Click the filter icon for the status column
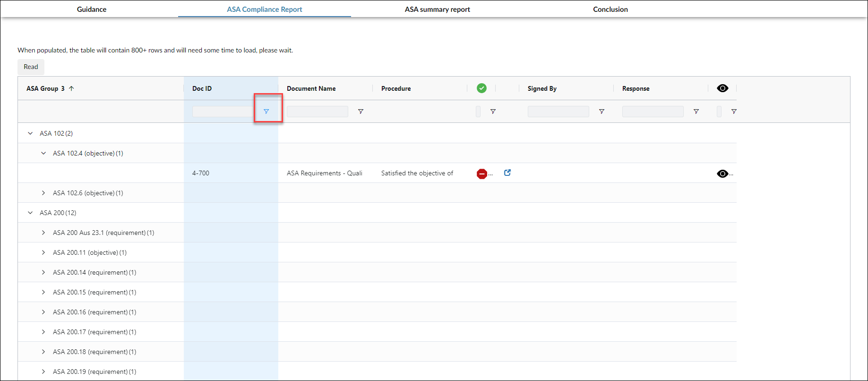Viewport: 868px width, 381px height. [493, 112]
